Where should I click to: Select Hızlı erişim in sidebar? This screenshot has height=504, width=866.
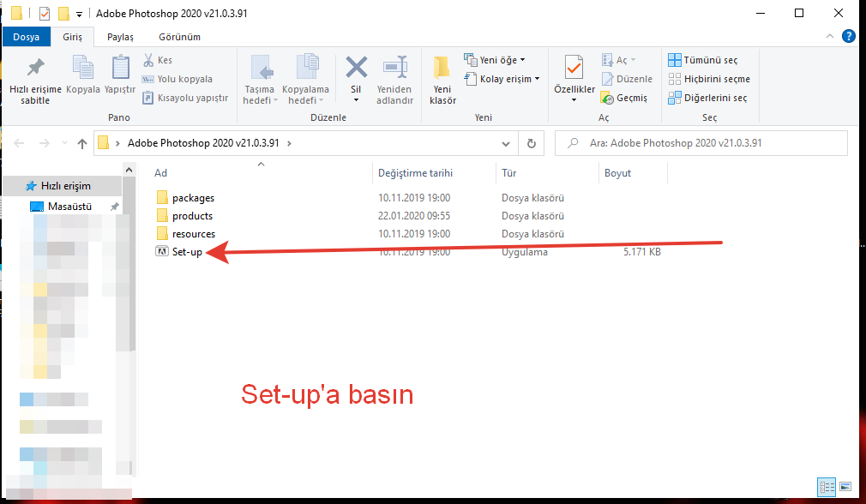coord(62,186)
